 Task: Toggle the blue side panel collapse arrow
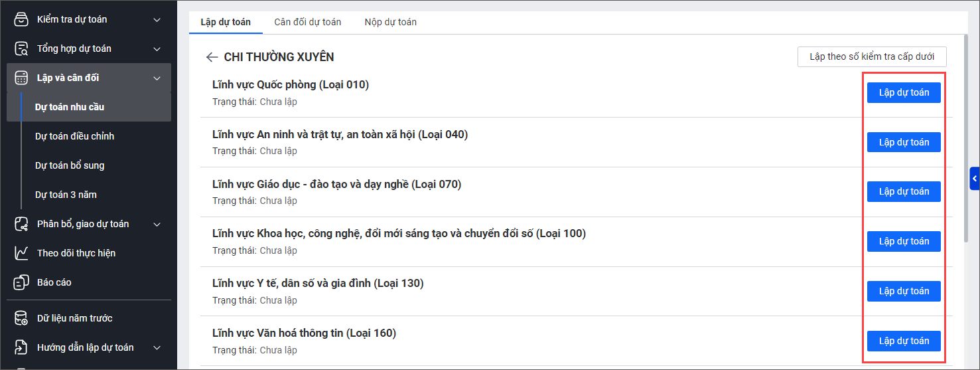(974, 179)
